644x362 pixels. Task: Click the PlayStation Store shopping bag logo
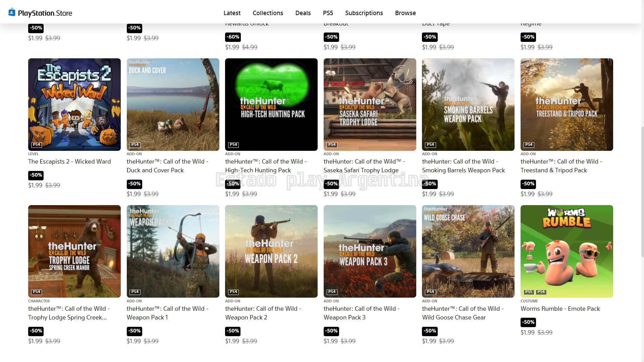click(12, 12)
